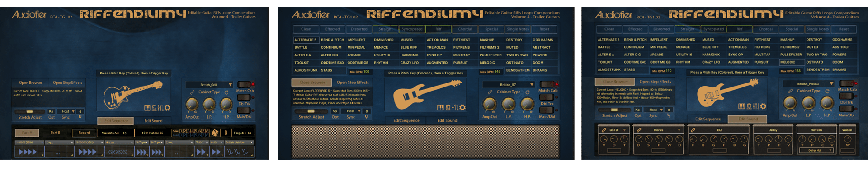Click Stretch Adjust slider under ARCADE loop description
868x170 pixels.
[30, 111]
